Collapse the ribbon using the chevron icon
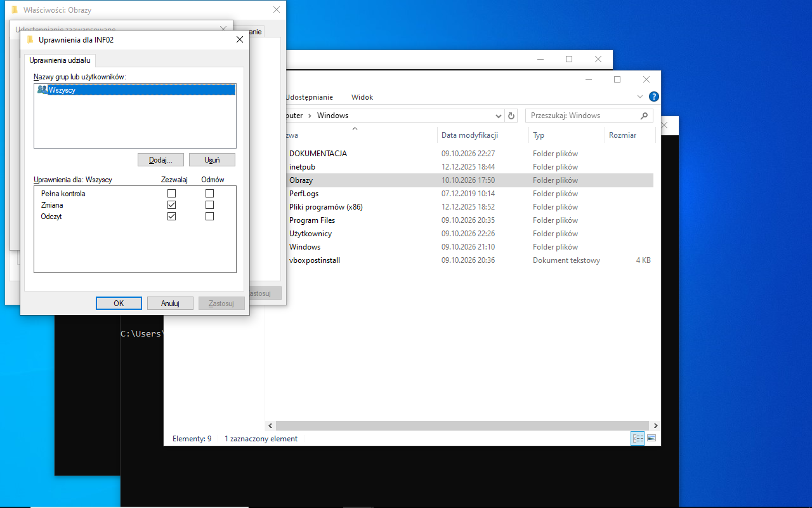The image size is (812, 508). 640,97
